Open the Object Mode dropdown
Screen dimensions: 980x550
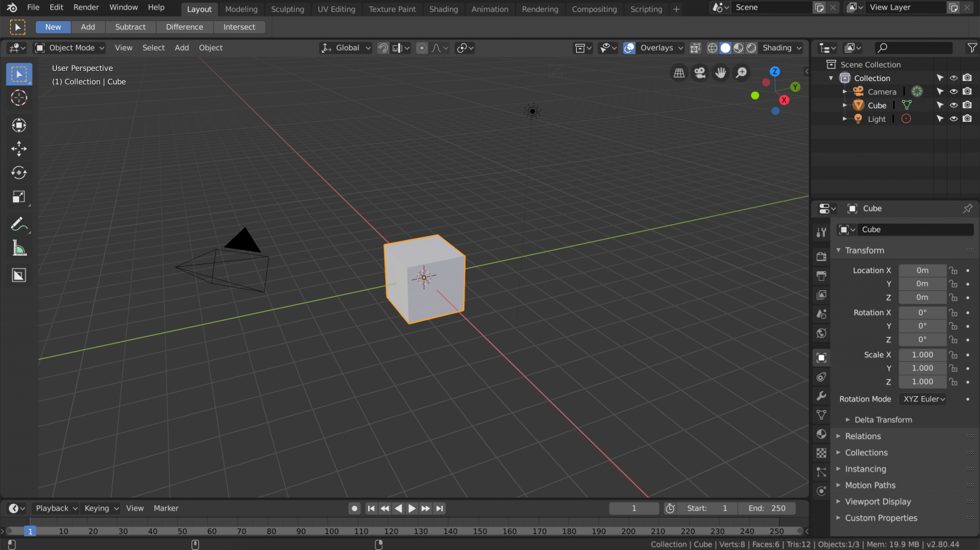coord(70,48)
